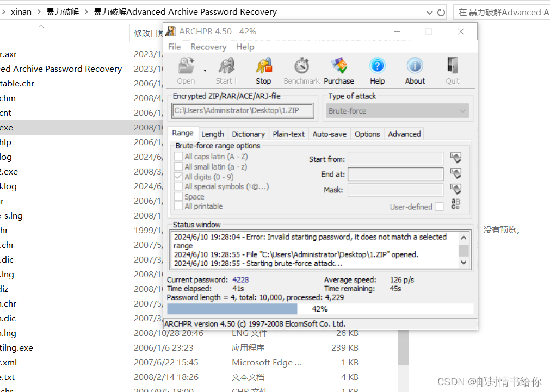Screen dimensions: 550x392
Task: Select the -s.lng file row
Action: (x=82, y=216)
